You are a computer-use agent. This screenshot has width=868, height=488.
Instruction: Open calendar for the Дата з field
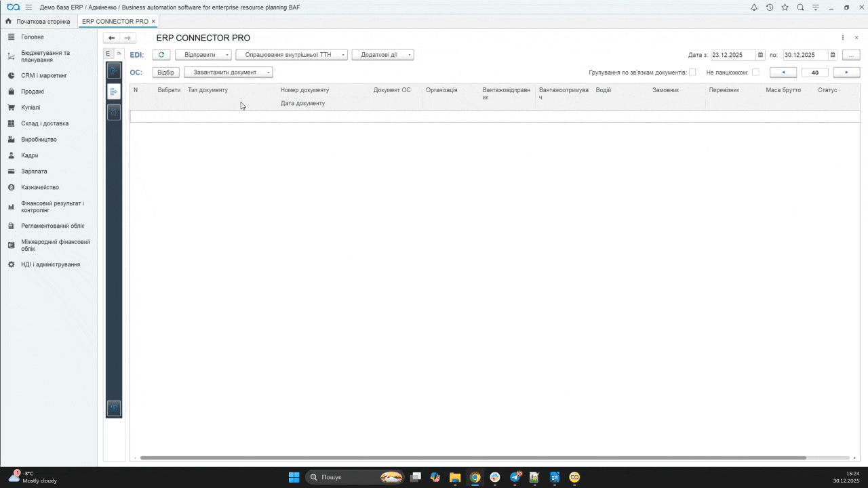pyautogui.click(x=760, y=55)
